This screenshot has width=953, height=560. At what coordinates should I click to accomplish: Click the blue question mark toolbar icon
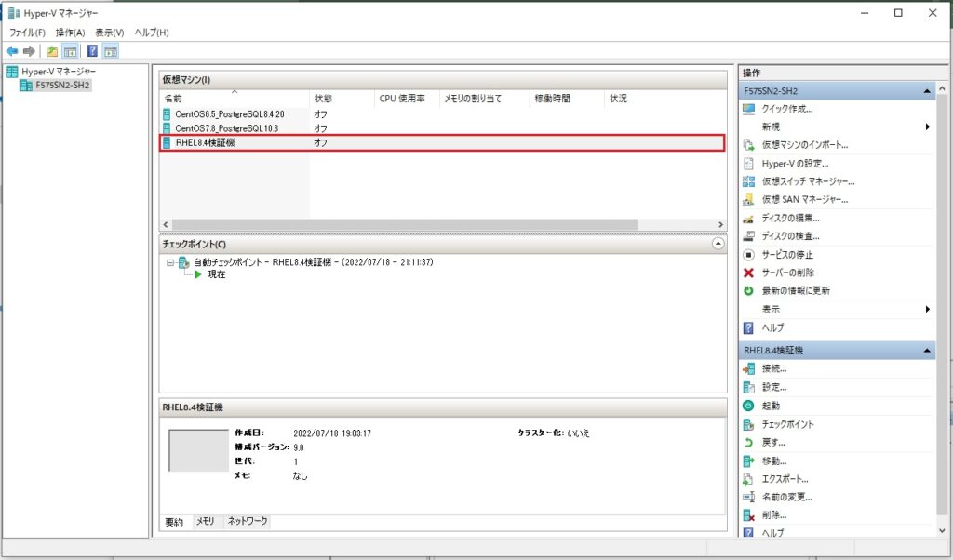(92, 51)
